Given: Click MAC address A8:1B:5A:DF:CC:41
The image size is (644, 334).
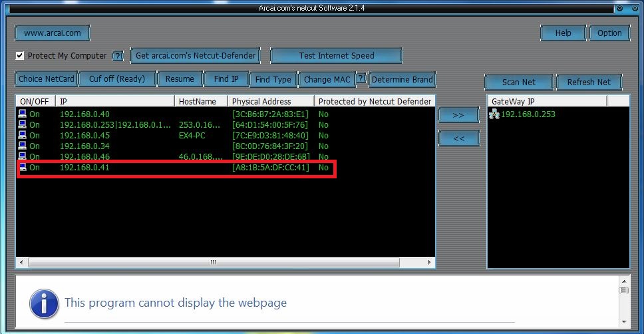Looking at the screenshot, I should click(270, 168).
